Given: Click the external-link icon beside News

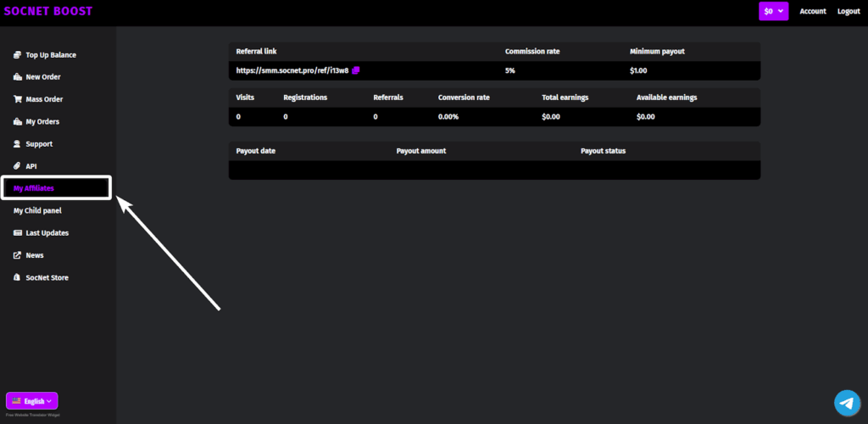Looking at the screenshot, I should point(18,255).
